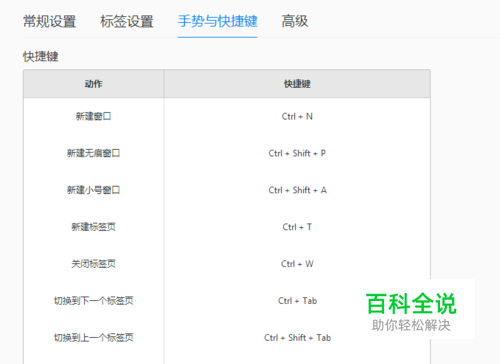The image size is (500, 364).
Task: Click the Ctrl + Shift + P shortcut
Action: click(x=297, y=153)
